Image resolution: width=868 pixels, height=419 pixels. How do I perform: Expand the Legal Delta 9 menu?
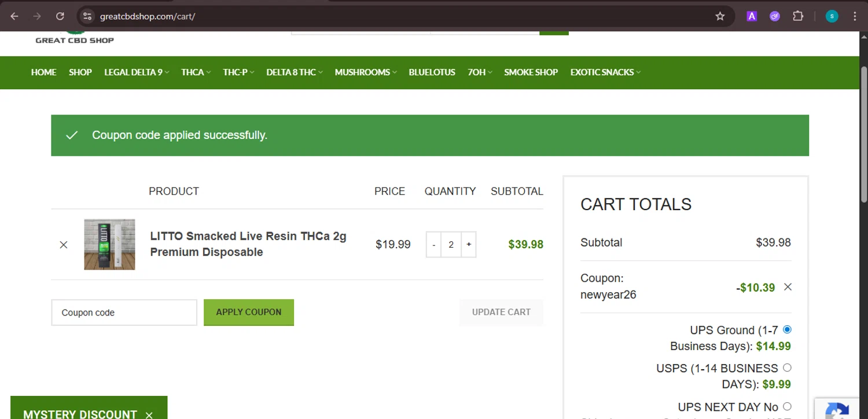[x=137, y=72]
